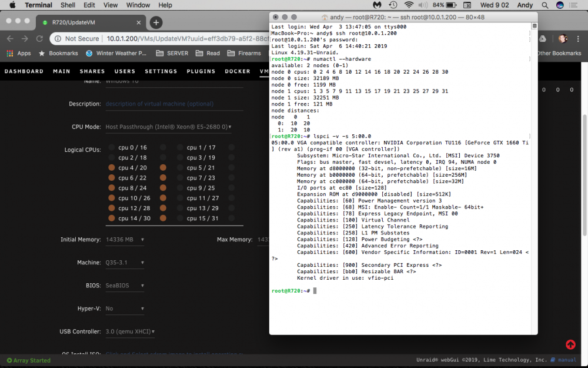This screenshot has width=588, height=368.
Task: Open the Initial Memory dropdown
Action: point(125,240)
